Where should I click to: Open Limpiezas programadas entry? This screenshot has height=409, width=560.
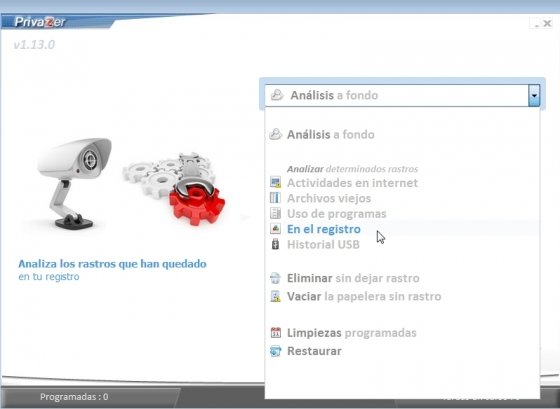(351, 333)
